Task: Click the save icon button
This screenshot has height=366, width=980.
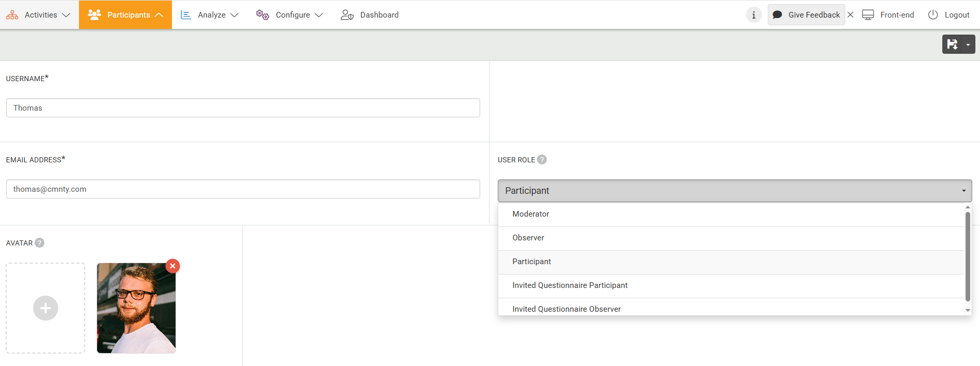Action: click(x=952, y=44)
